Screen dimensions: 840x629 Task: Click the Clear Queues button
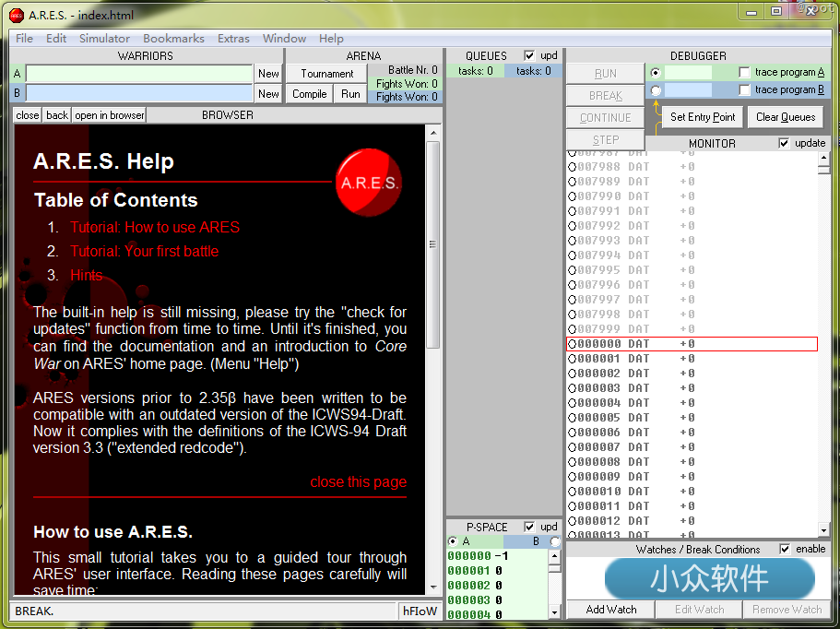tap(786, 117)
